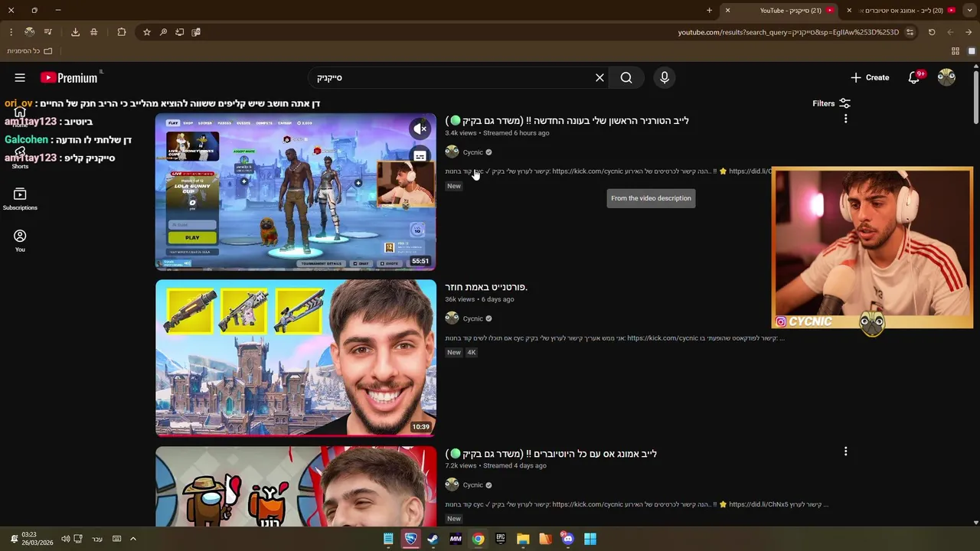
Task: Open the 'פורטנייט באמת חוזר' video title
Action: (486, 287)
